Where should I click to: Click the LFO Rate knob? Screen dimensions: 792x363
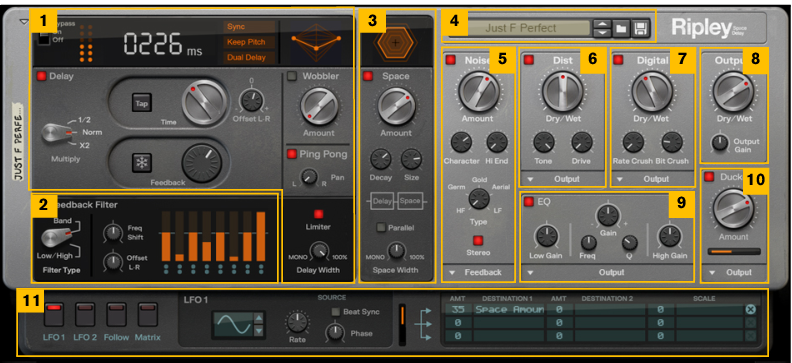pos(297,323)
